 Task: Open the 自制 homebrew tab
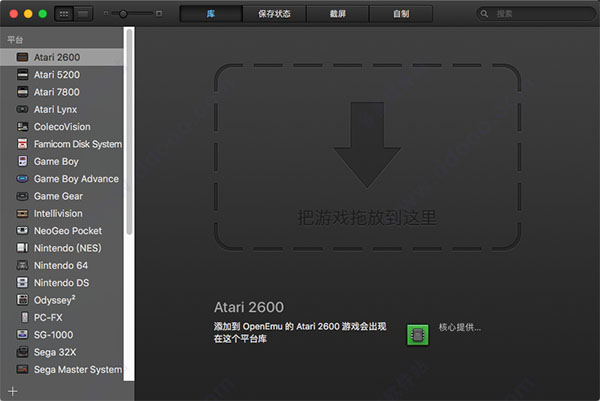click(x=401, y=14)
